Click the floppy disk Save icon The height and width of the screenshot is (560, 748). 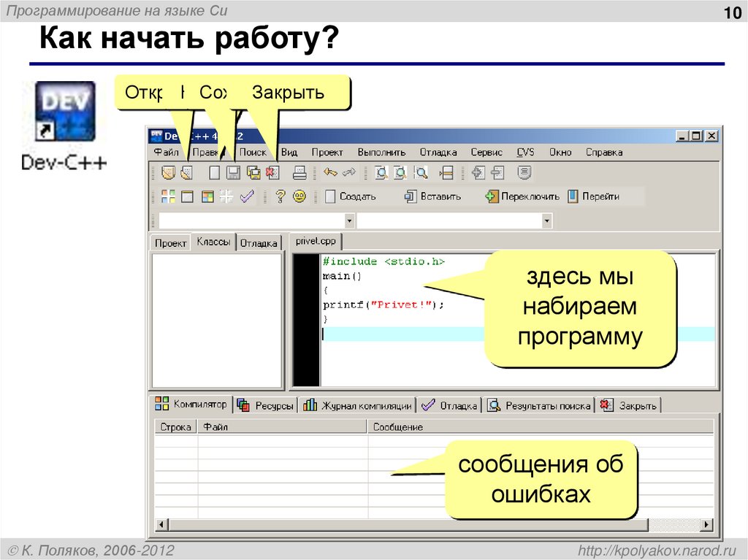click(x=233, y=172)
